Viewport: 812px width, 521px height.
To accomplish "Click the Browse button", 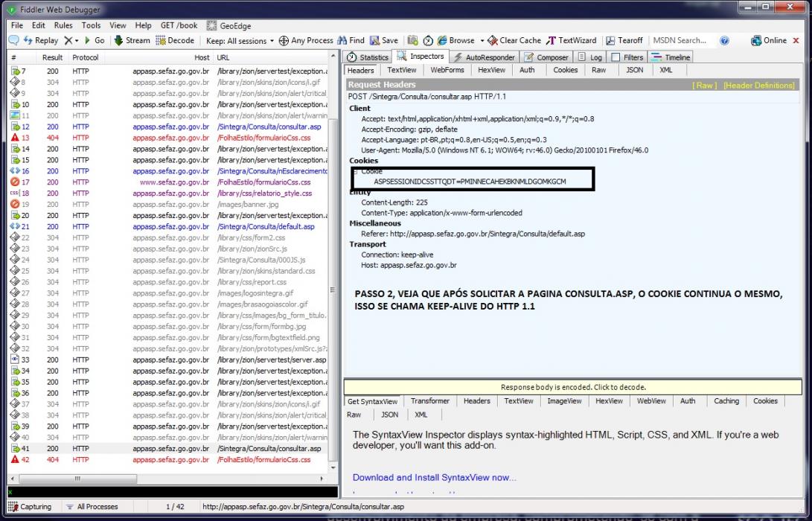I will click(456, 40).
